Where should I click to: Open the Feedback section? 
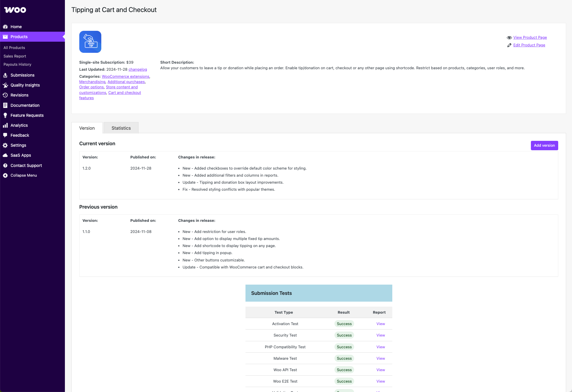point(20,135)
